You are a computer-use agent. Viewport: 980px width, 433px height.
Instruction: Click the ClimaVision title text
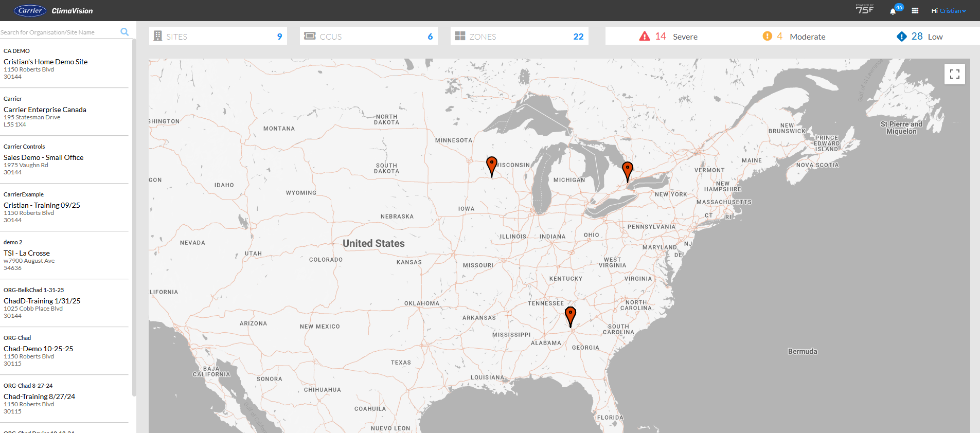point(72,11)
